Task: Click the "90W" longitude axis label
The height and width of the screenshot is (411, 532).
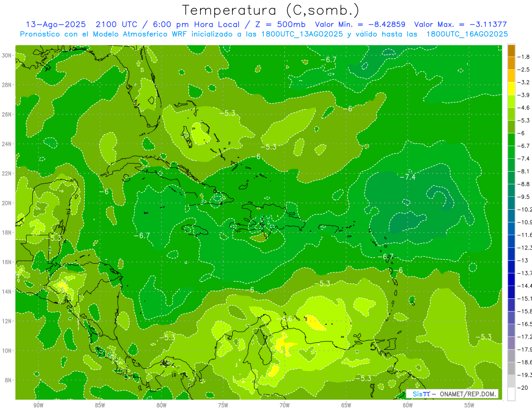Action: [39, 406]
